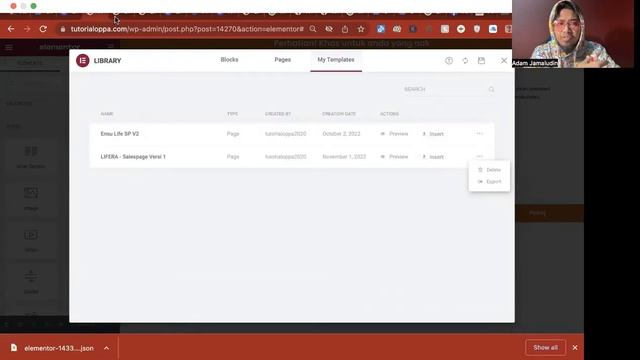Sort templates by Creation Date column header
Viewport: 640px width, 360px height.
[x=339, y=114]
